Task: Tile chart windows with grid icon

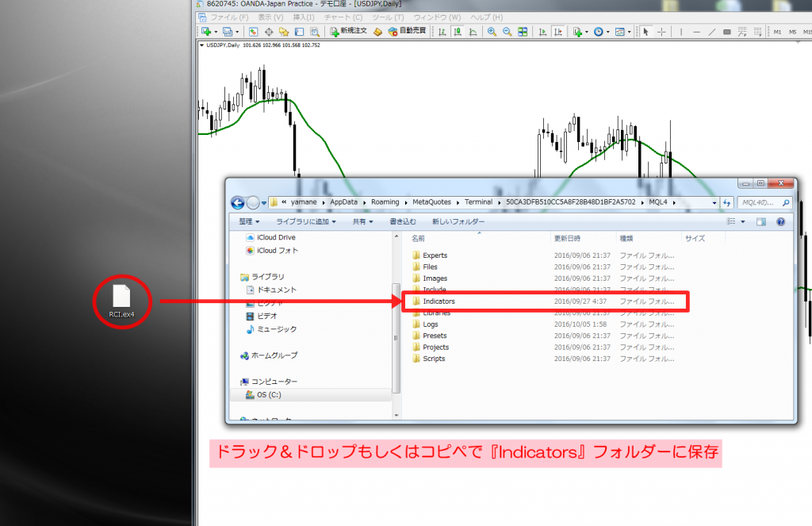Action: (x=523, y=32)
